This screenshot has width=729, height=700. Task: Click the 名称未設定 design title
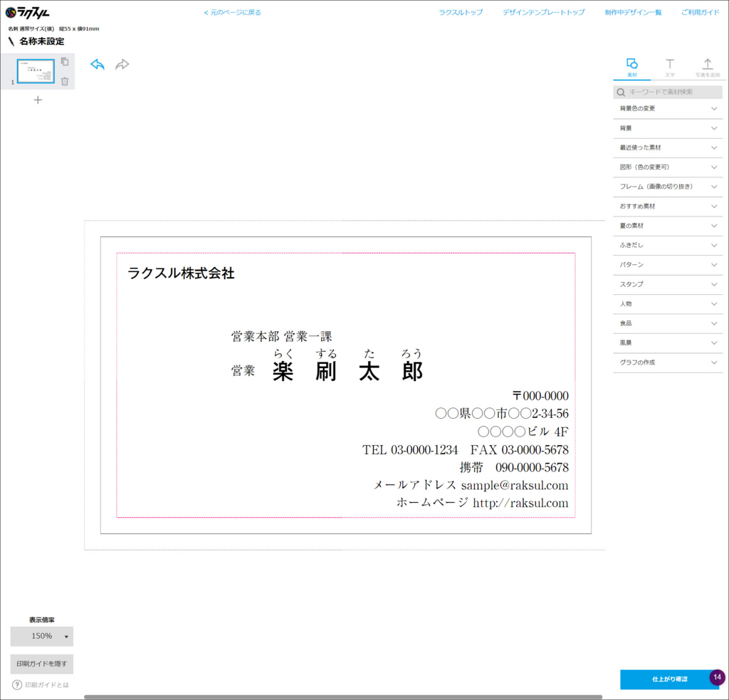point(42,41)
